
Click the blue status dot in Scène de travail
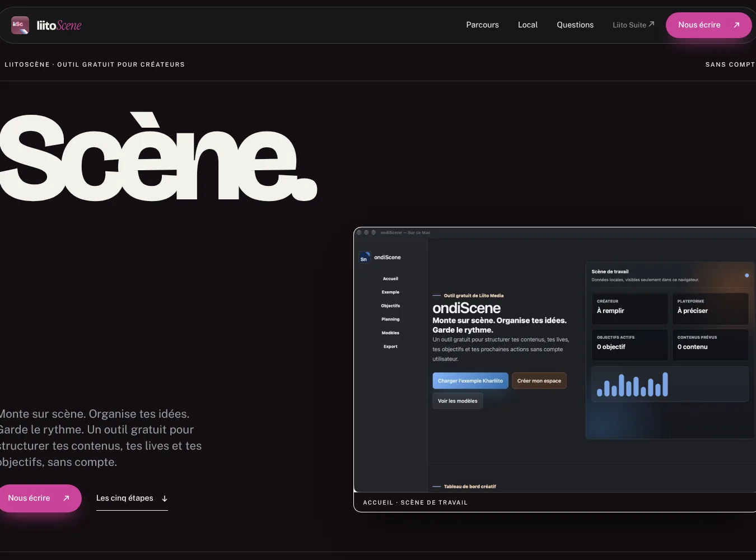tap(746, 276)
